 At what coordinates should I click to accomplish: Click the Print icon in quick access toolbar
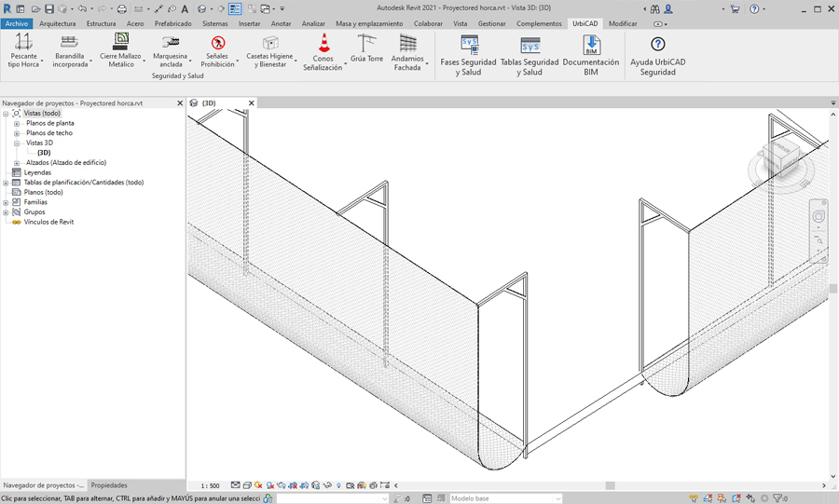click(121, 8)
